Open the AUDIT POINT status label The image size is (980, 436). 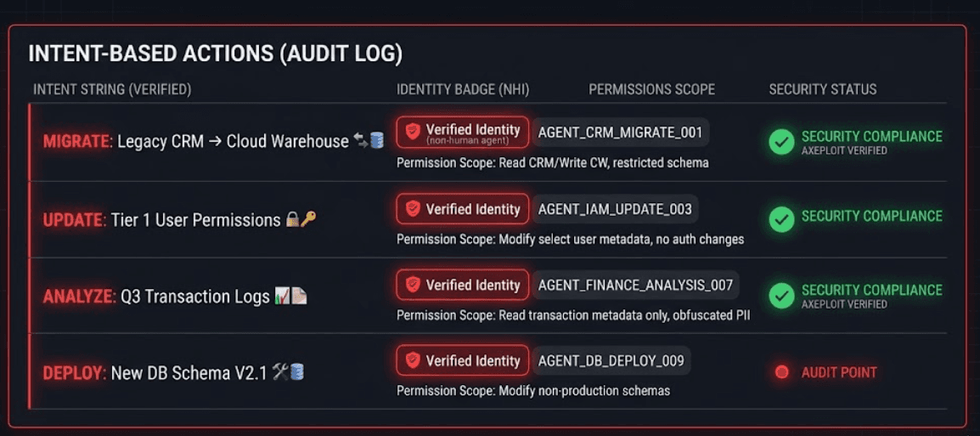tap(839, 372)
